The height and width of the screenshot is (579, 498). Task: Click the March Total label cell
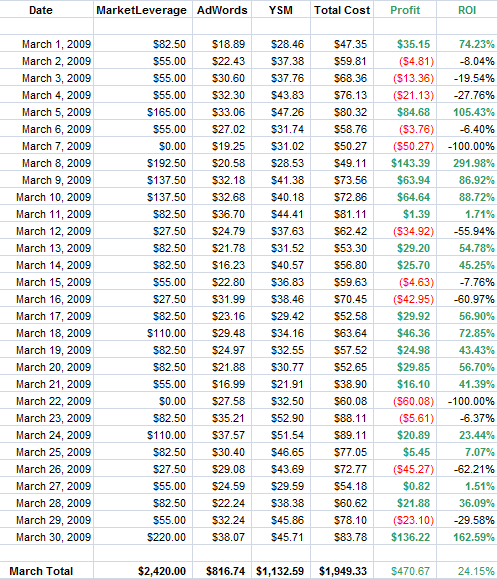[47, 571]
